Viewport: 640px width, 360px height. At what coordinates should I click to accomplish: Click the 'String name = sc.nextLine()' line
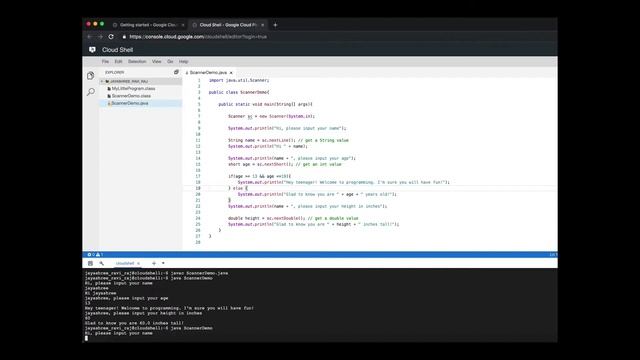[x=288, y=140]
